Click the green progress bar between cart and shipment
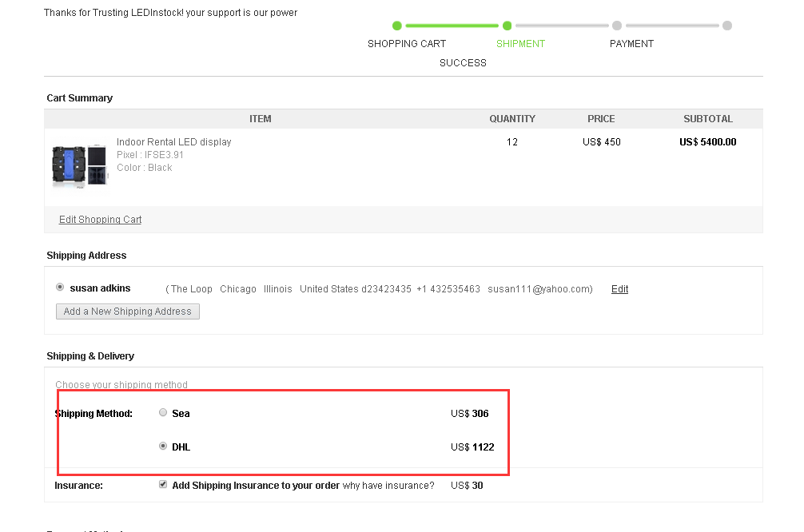Viewport: 804px width, 532px height. point(452,26)
